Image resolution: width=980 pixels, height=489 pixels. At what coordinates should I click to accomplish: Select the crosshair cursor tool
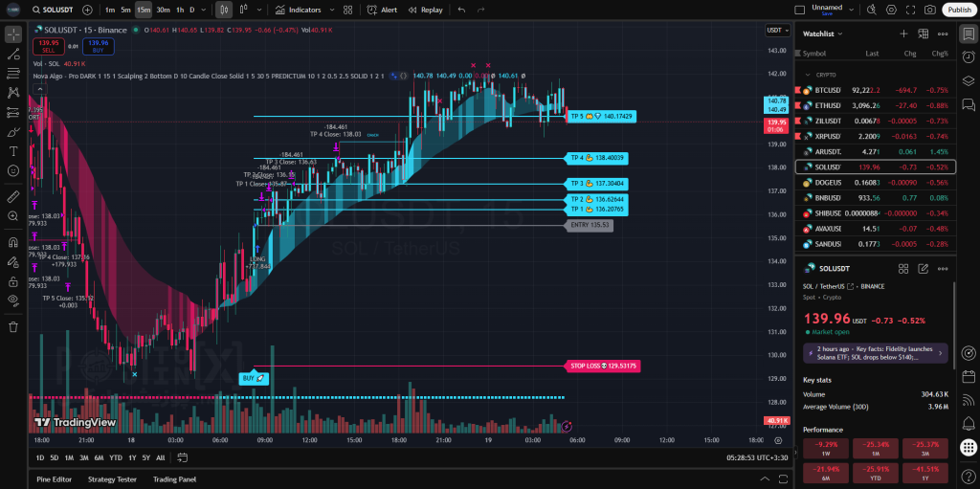[x=13, y=34]
